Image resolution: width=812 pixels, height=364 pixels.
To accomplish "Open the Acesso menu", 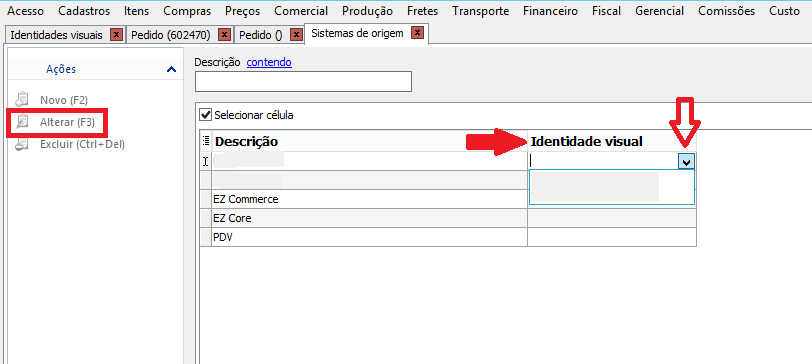I will click(x=26, y=11).
